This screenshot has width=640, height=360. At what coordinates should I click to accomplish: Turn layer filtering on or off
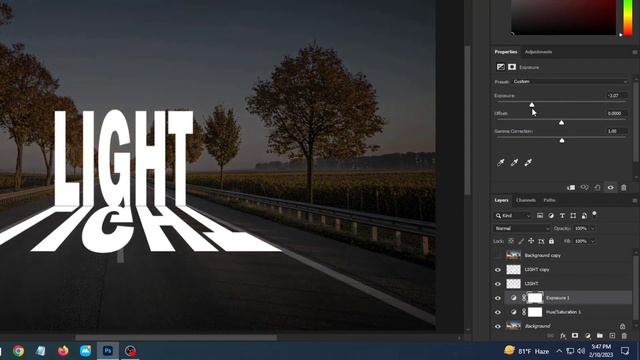[x=594, y=213]
